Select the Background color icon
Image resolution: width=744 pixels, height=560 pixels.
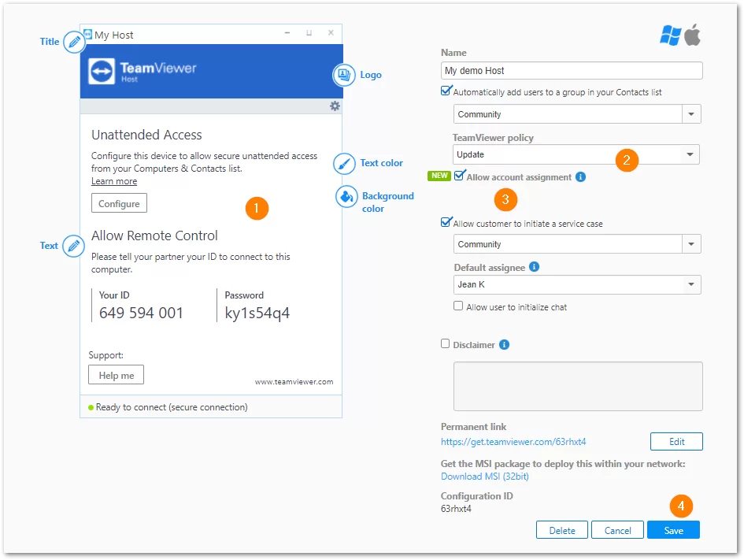(x=346, y=197)
